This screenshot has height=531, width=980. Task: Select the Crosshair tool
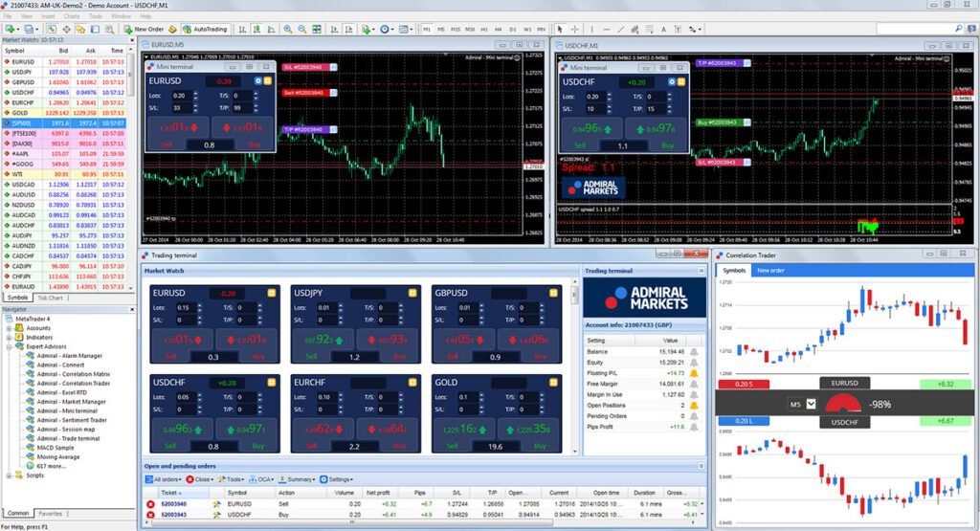coord(574,29)
